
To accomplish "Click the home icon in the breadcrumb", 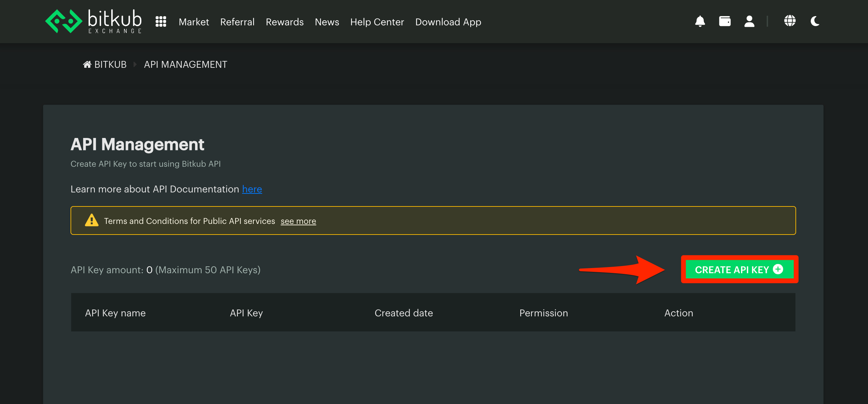I will coord(87,64).
